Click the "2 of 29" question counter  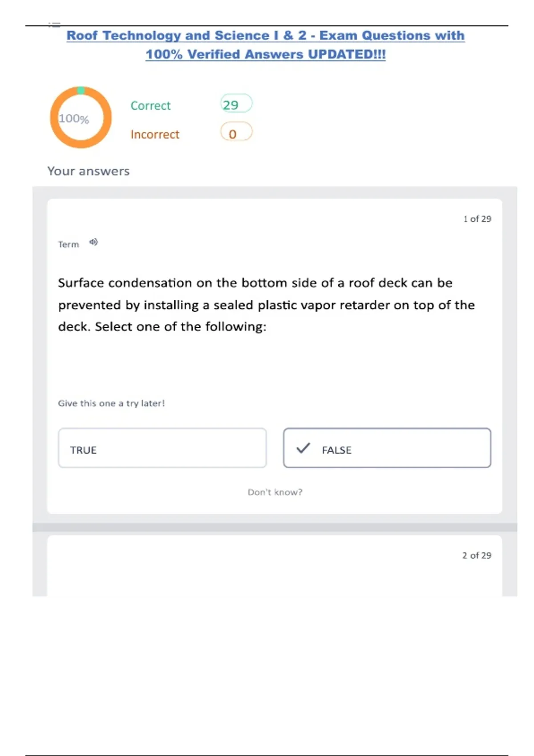477,555
